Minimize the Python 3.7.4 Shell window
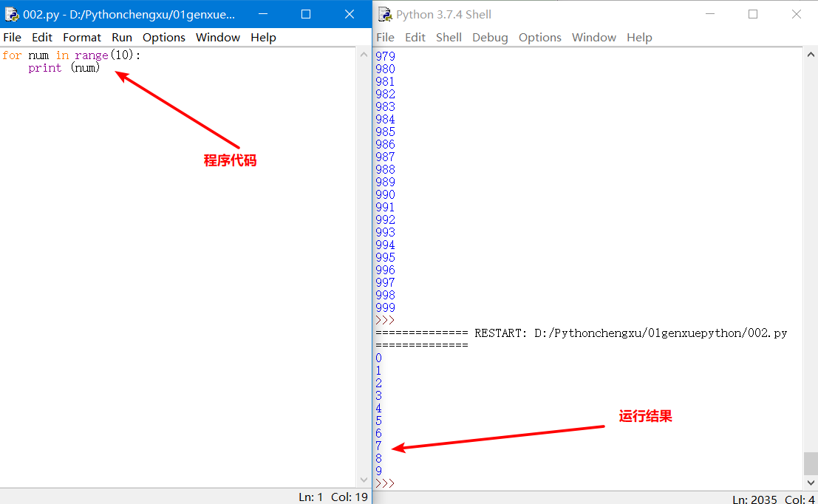 [x=709, y=14]
